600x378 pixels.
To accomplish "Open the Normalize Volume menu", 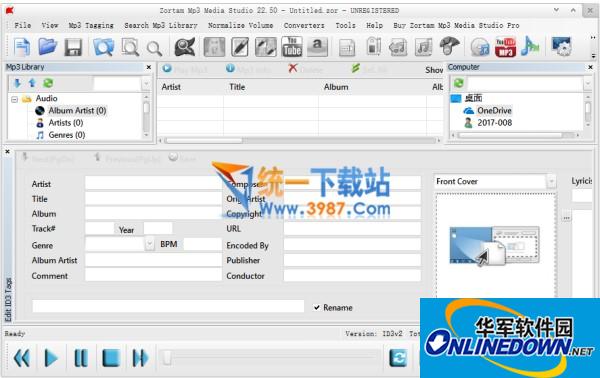I will click(x=240, y=25).
